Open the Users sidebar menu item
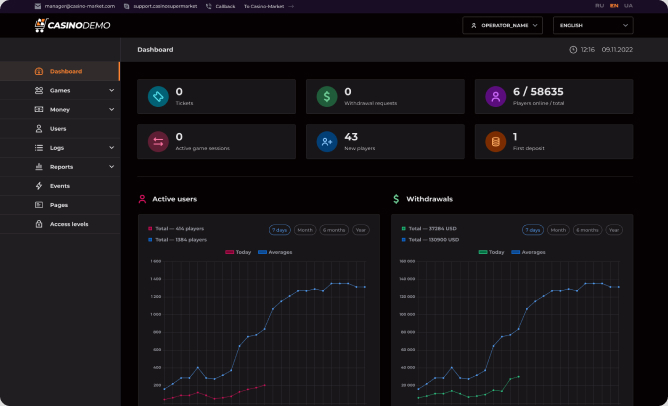668x406 pixels. click(x=58, y=128)
